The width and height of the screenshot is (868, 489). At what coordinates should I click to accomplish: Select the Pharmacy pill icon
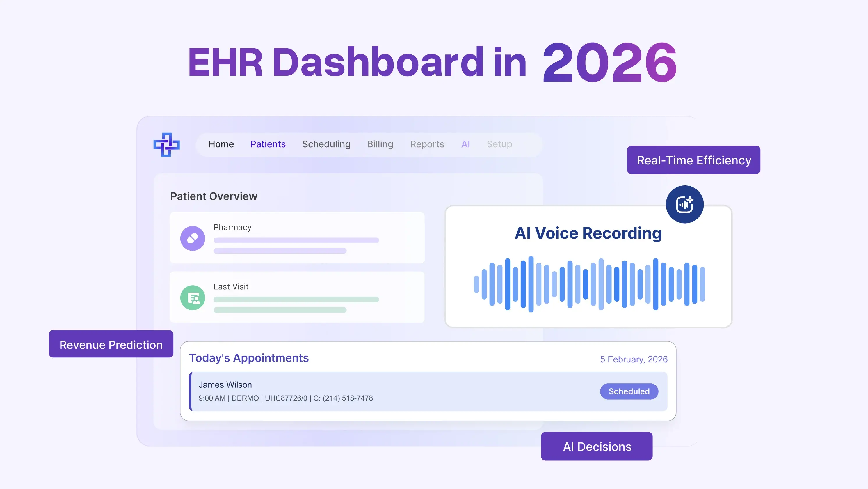pyautogui.click(x=193, y=238)
